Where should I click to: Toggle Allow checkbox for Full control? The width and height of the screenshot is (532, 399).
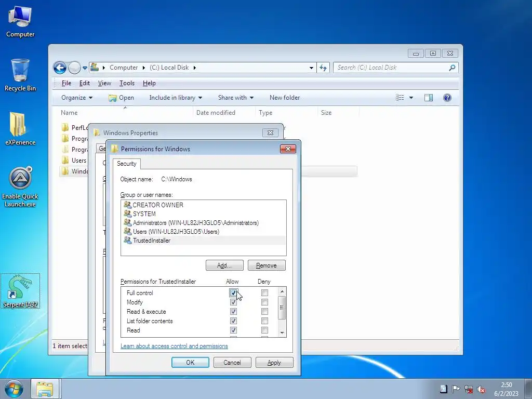(x=233, y=292)
